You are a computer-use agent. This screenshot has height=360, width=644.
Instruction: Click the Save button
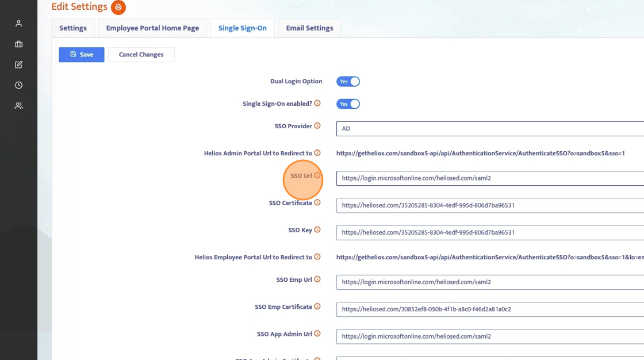81,55
